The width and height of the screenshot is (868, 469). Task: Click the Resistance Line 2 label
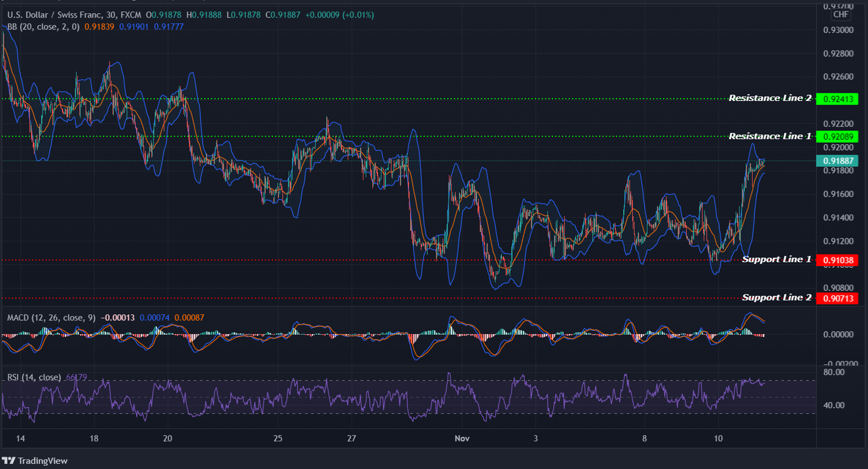coord(770,98)
